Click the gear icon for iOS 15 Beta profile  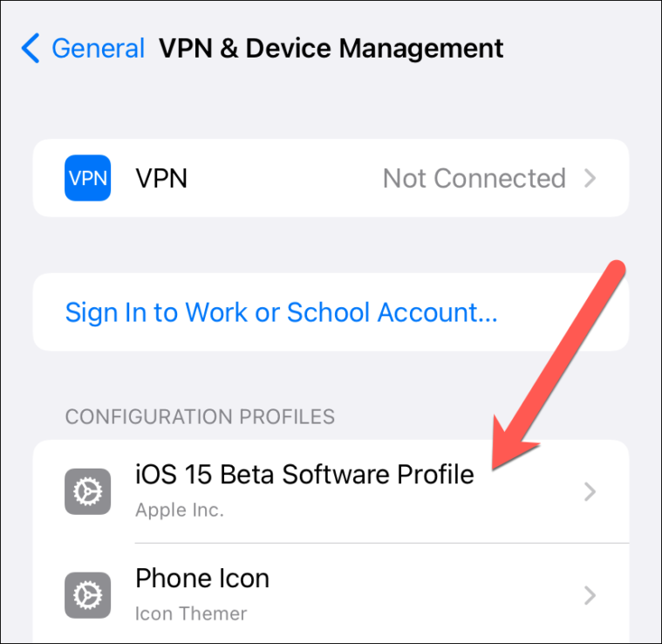(x=88, y=491)
